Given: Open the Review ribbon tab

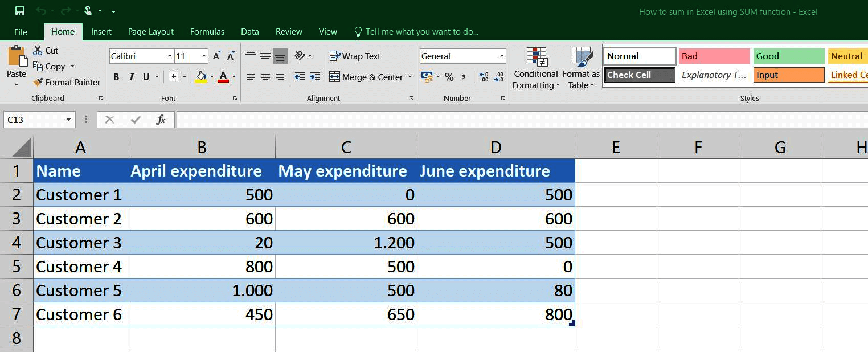Looking at the screenshot, I should [x=289, y=32].
